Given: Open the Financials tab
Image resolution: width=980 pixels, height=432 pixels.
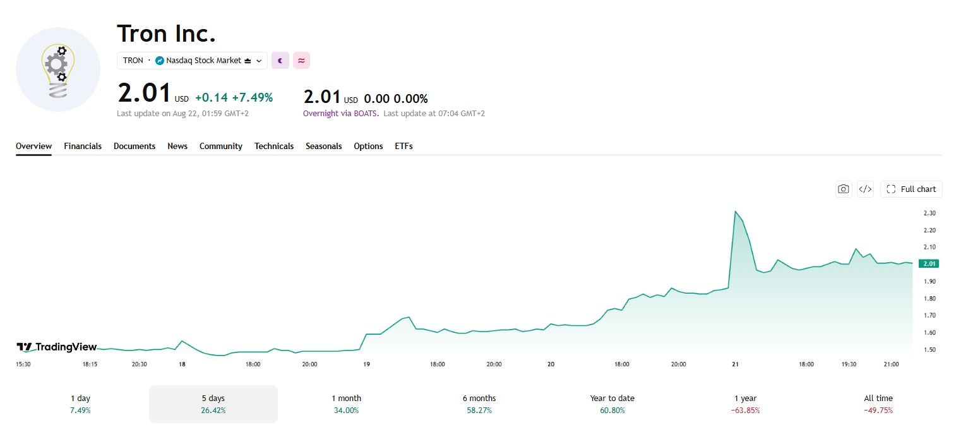Looking at the screenshot, I should [x=83, y=146].
